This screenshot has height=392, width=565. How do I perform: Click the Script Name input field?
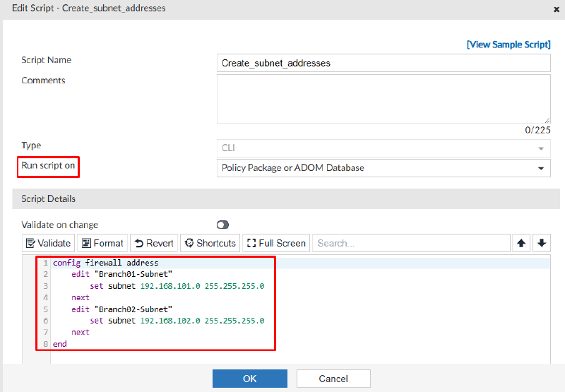point(383,63)
